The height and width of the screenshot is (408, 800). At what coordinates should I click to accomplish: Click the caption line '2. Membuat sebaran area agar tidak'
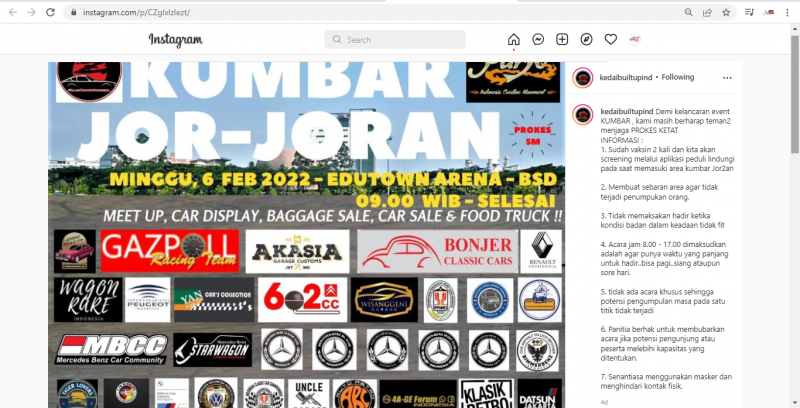[x=659, y=187]
